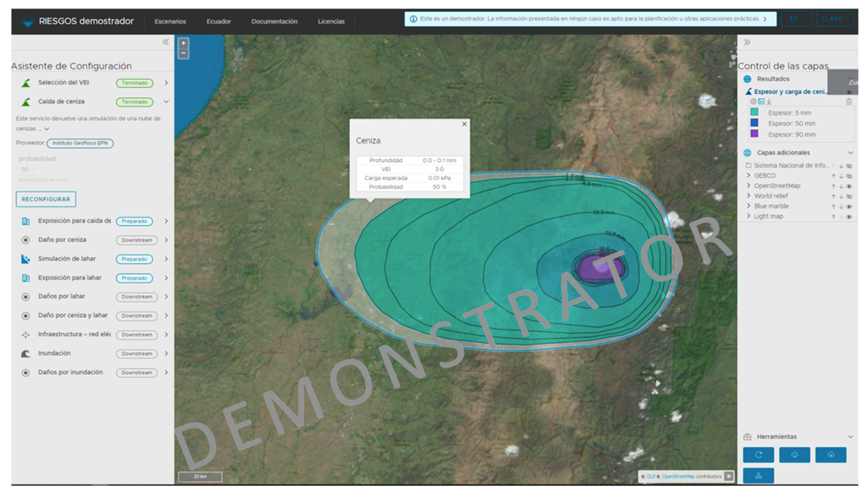Open the Escenarios menu

click(x=170, y=22)
